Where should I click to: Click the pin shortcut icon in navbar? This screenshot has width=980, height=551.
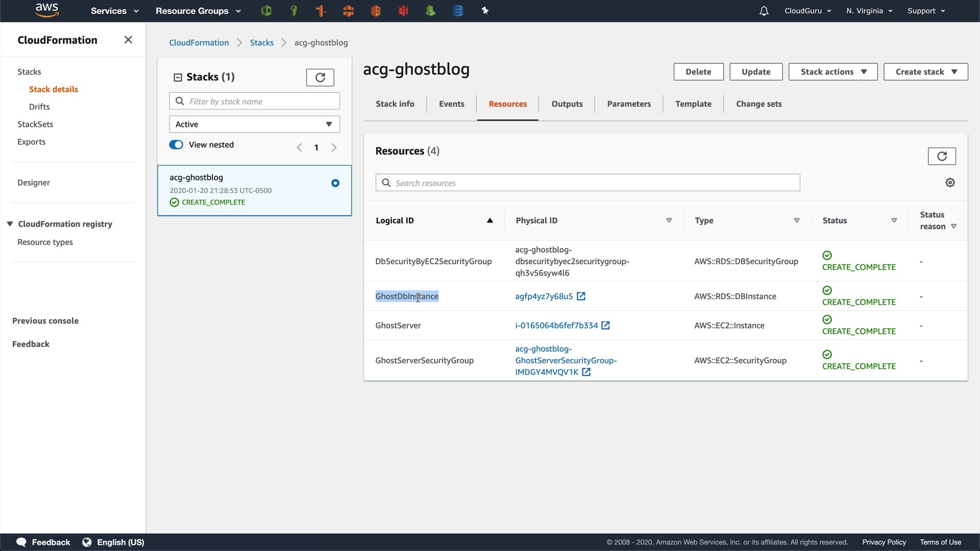485,11
